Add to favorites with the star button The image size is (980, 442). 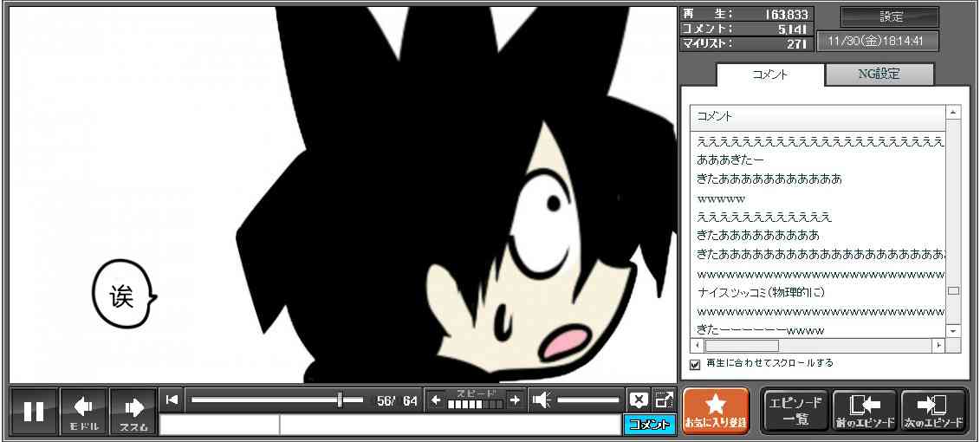[x=715, y=410]
